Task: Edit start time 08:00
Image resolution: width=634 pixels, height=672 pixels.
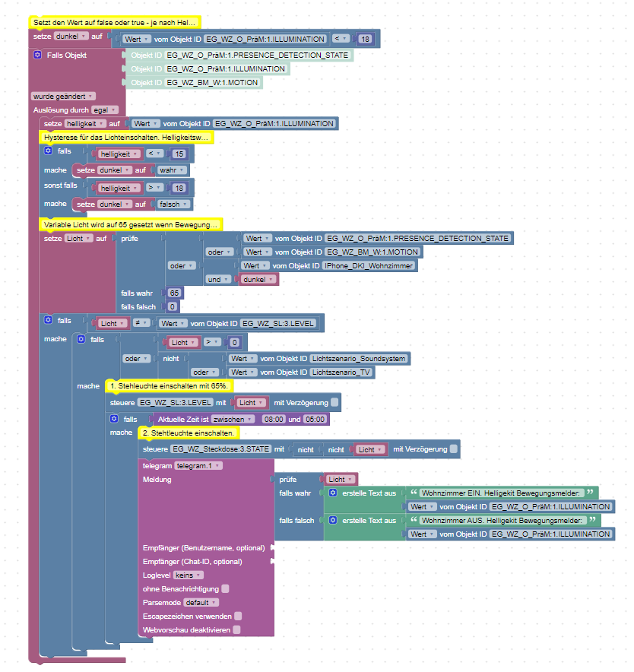Action: pyautogui.click(x=274, y=419)
